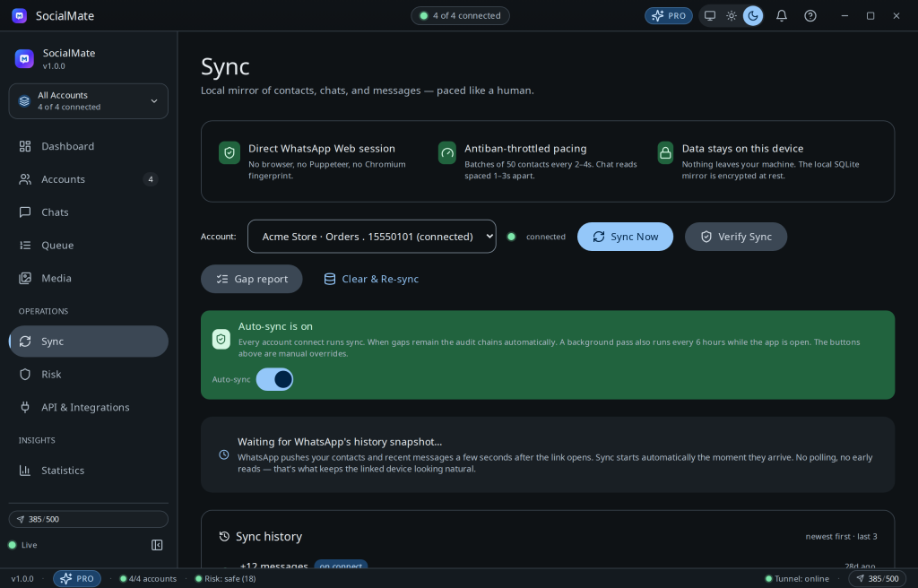Open the Media library
This screenshot has height=588, width=918.
(89, 278)
